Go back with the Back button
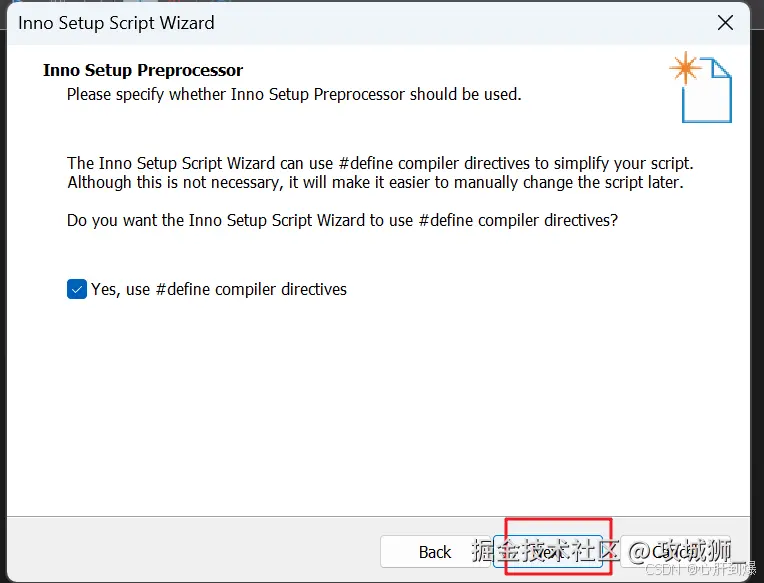764x583 pixels. coord(435,552)
